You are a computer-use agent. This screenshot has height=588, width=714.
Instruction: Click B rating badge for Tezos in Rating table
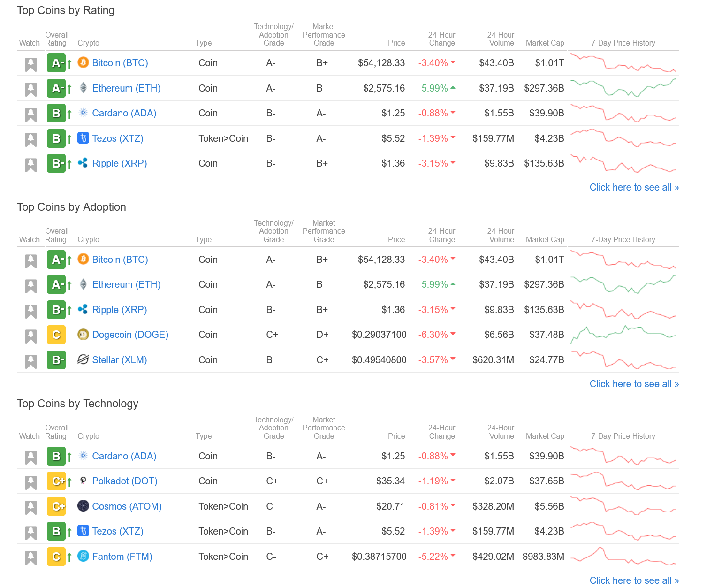tap(56, 138)
